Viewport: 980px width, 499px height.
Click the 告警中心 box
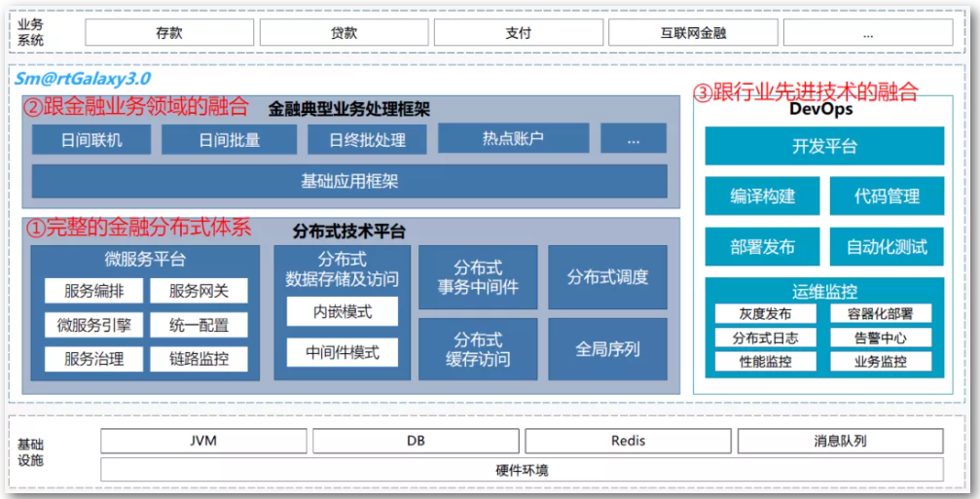(x=881, y=338)
